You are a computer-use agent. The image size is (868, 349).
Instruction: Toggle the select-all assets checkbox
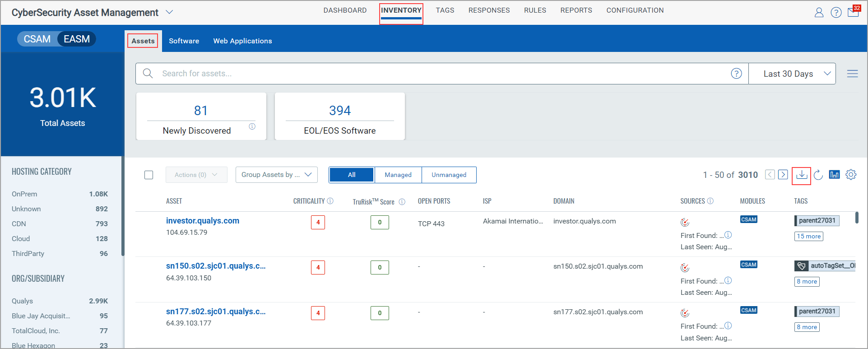149,175
